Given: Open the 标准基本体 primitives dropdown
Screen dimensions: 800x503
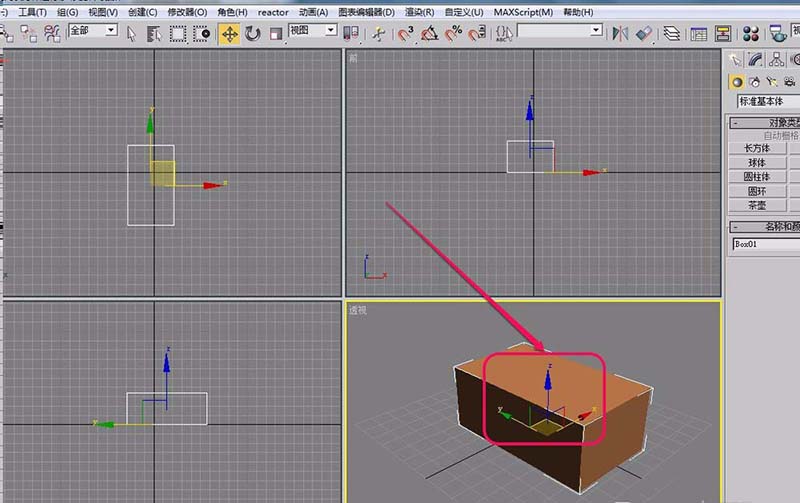Looking at the screenshot, I should pyautogui.click(x=768, y=102).
